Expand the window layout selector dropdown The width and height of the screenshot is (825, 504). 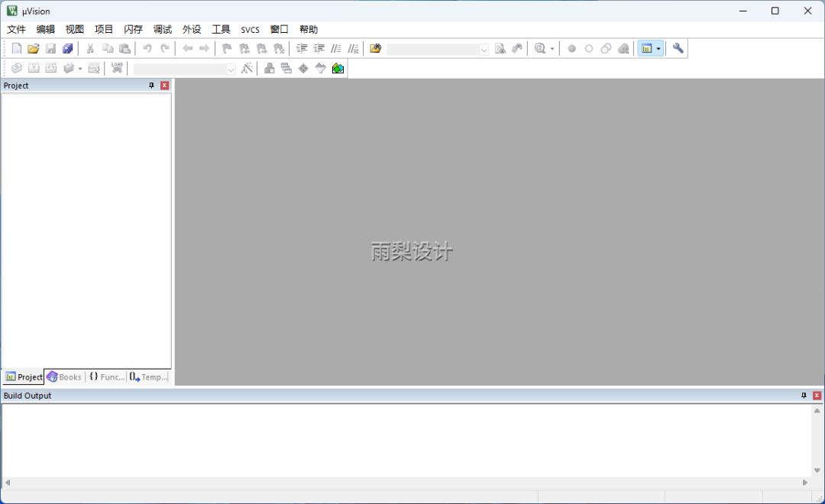pyautogui.click(x=657, y=48)
